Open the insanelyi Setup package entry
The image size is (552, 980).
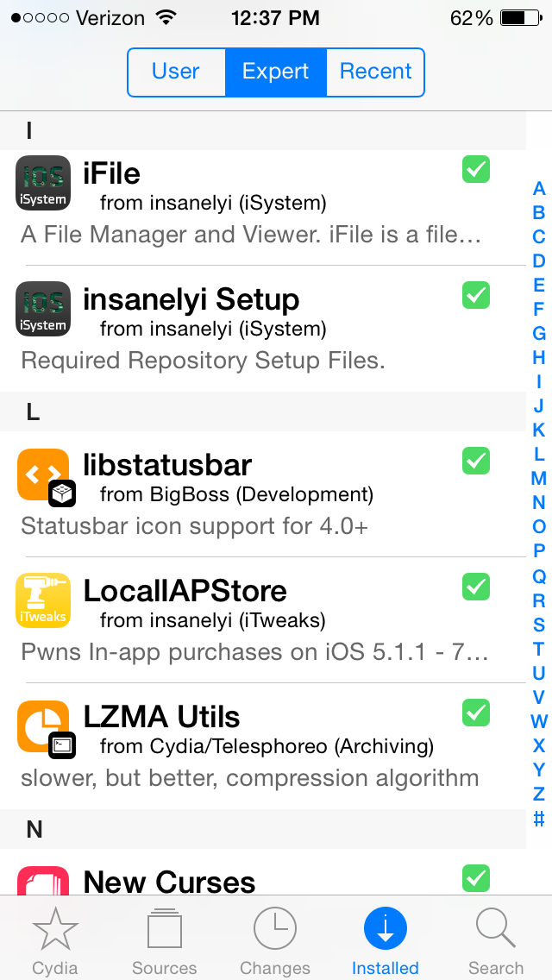pyautogui.click(x=262, y=328)
